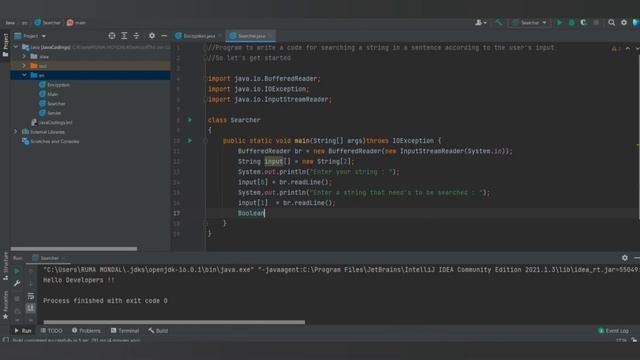Open the Terminal tool window

pyautogui.click(x=125, y=331)
